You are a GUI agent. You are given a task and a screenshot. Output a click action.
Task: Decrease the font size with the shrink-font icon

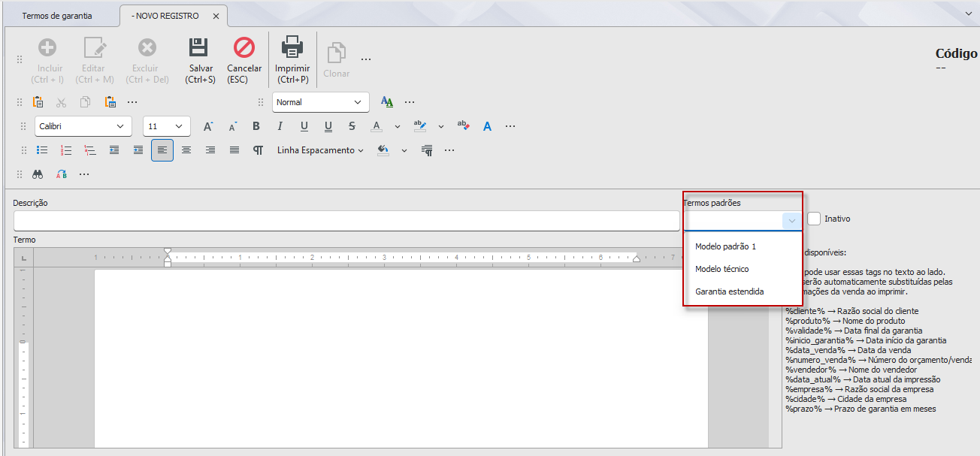coord(233,126)
